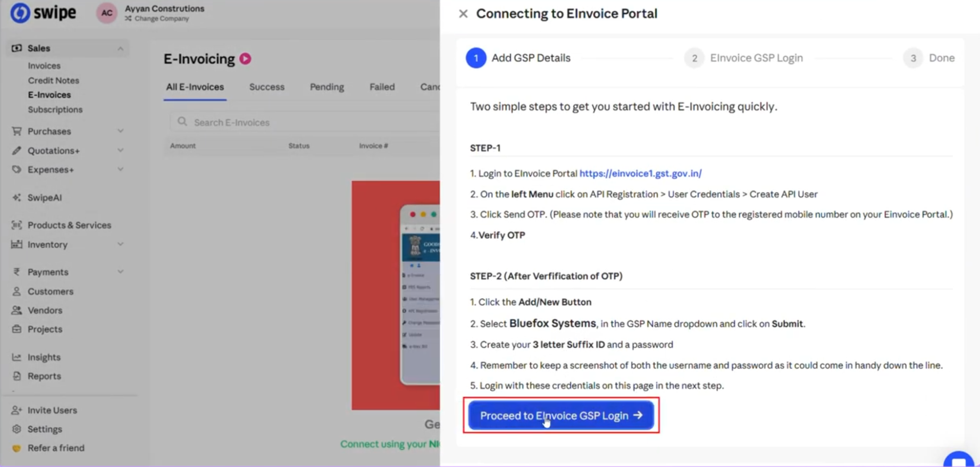The image size is (980, 467).
Task: Click the Amount column header
Action: pyautogui.click(x=183, y=146)
